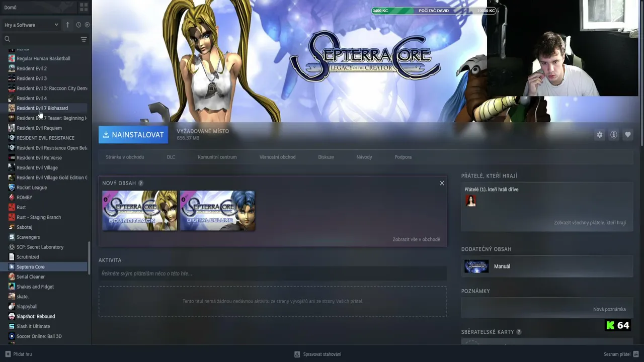Add Septerra Core to favorites heart
This screenshot has width=644, height=362.
(628, 135)
